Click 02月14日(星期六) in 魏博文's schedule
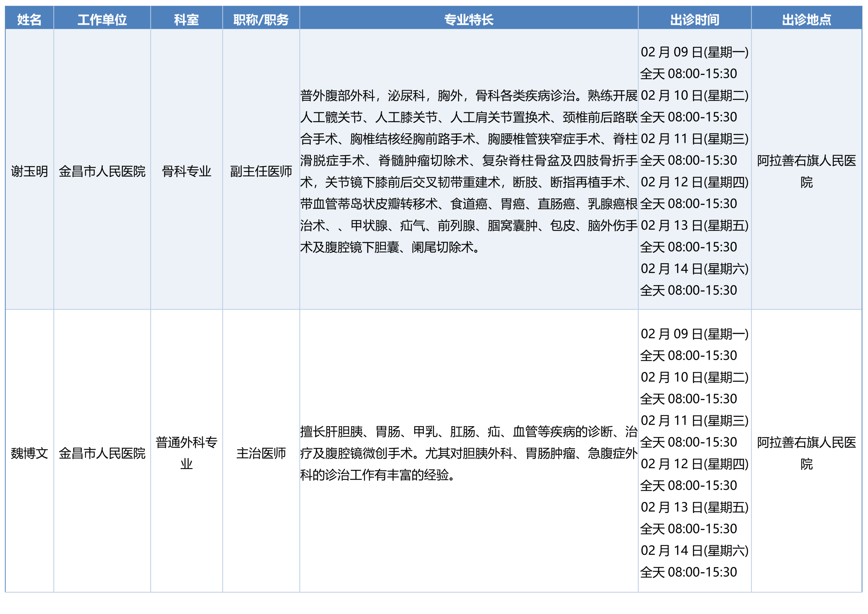This screenshot has height=614, width=868. pyautogui.click(x=694, y=551)
